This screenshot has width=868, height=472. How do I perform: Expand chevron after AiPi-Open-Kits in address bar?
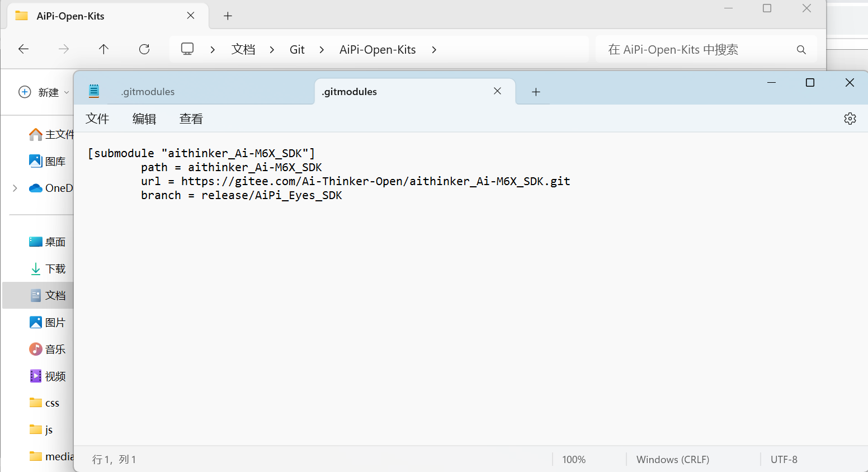[x=434, y=50]
